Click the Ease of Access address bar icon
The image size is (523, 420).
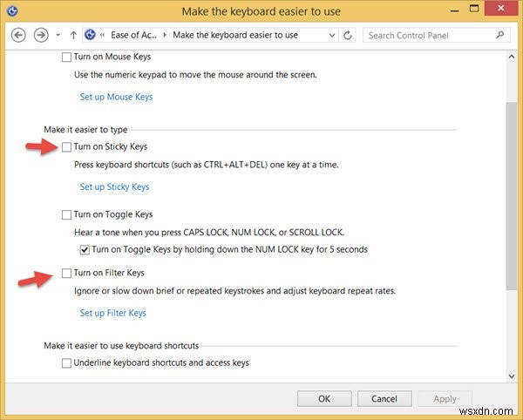coord(89,36)
